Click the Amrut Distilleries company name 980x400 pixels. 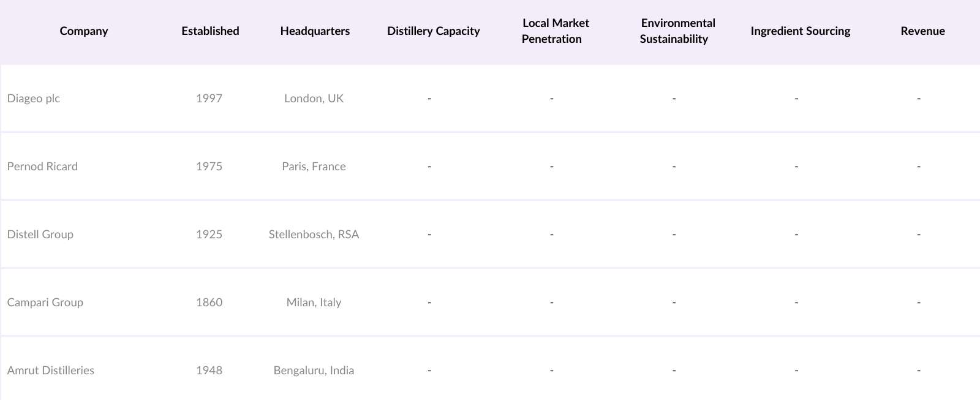[51, 370]
